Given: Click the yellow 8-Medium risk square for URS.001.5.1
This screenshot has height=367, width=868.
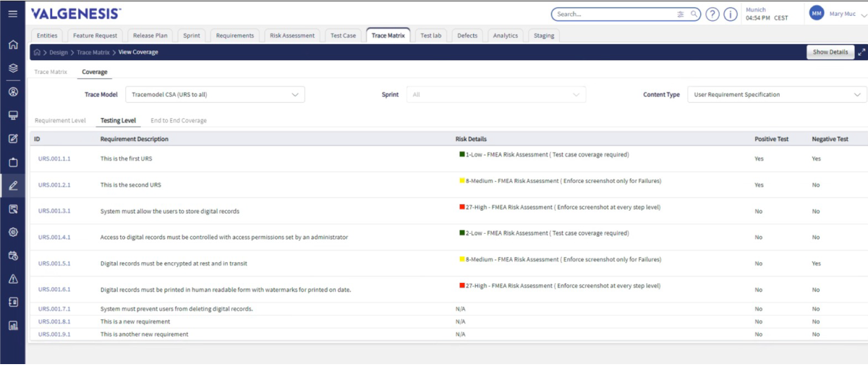Looking at the screenshot, I should coord(462,258).
